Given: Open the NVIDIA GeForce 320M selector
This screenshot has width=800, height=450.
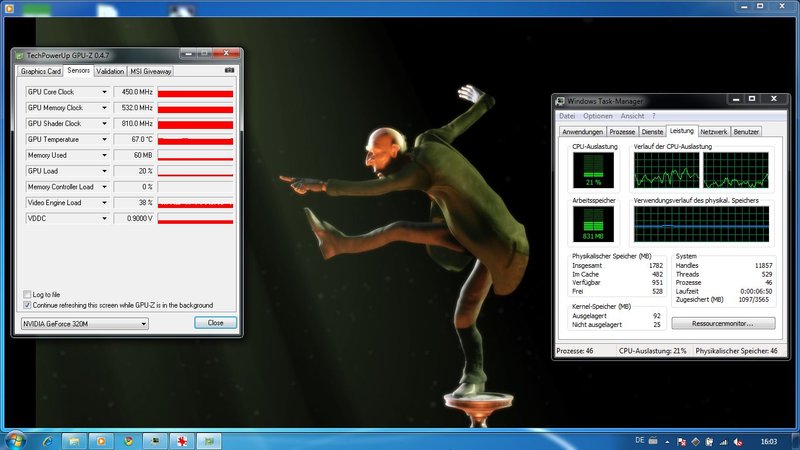Looking at the screenshot, I should point(85,323).
